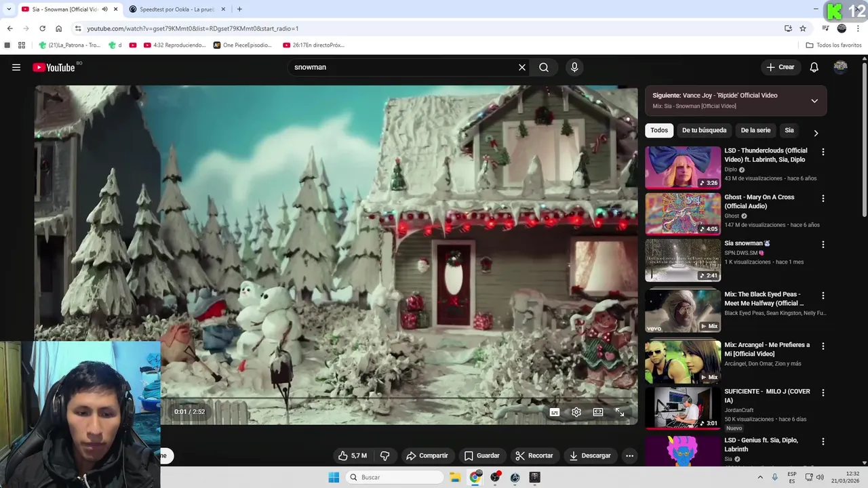Viewport: 868px width, 488px height.
Task: Select the Todos filter chip
Action: coord(659,130)
